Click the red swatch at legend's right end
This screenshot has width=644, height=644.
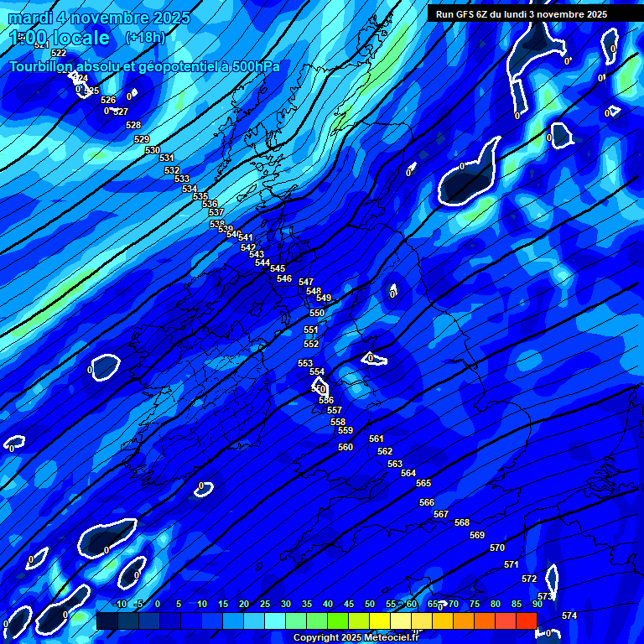tap(527, 621)
